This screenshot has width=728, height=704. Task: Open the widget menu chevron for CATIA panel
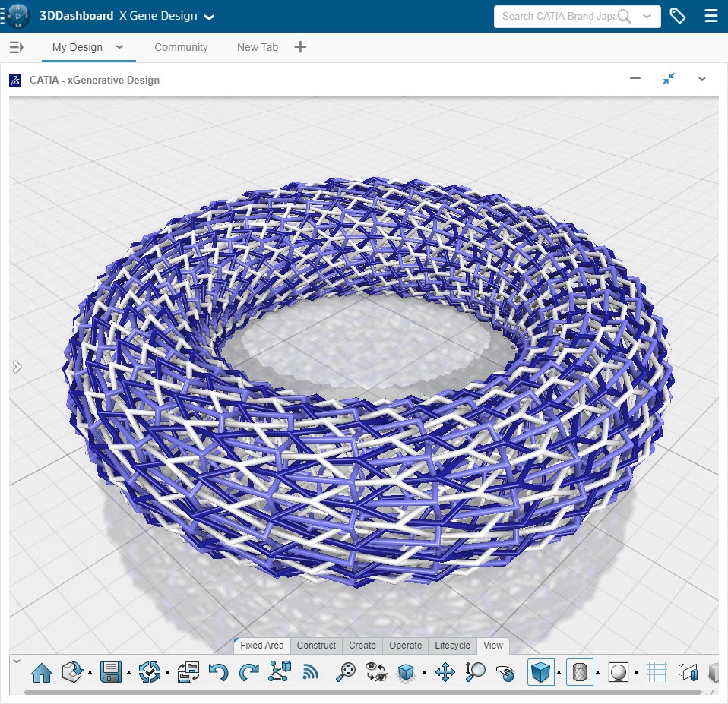tap(701, 79)
